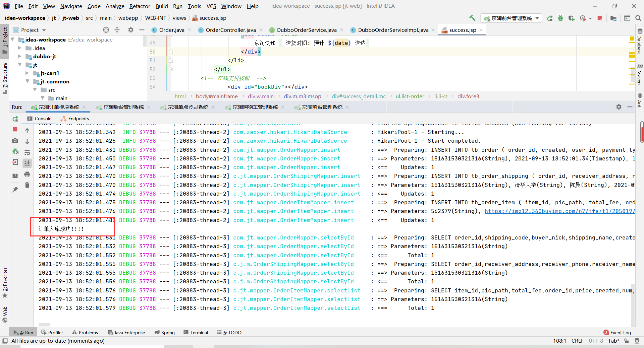644x348 pixels.
Task: Run with coverage shield icon
Action: [571, 18]
